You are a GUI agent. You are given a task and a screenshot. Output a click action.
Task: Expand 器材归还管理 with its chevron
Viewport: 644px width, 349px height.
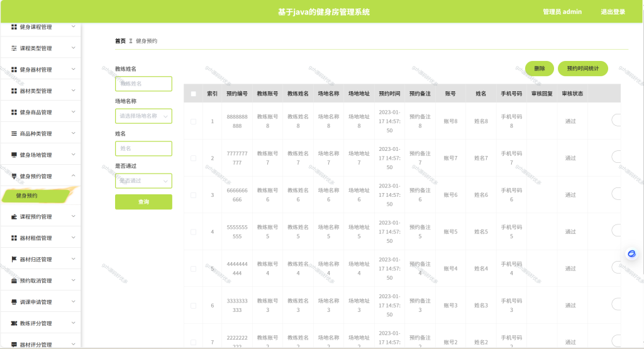pyautogui.click(x=74, y=259)
